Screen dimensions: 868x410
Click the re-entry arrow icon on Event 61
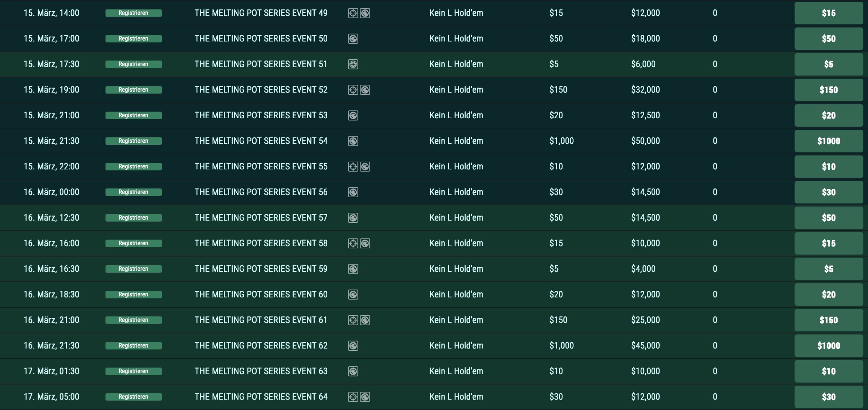point(365,320)
